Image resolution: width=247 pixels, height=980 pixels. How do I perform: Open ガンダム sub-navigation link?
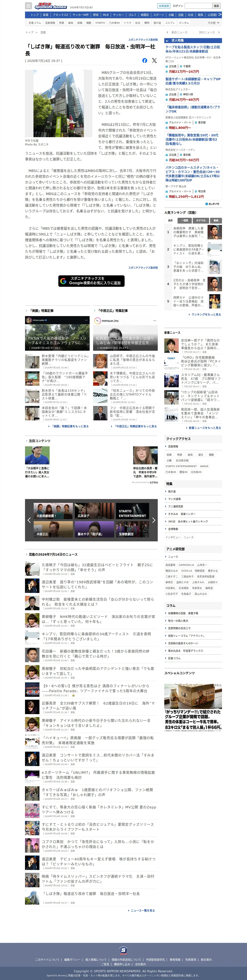[184, 23]
